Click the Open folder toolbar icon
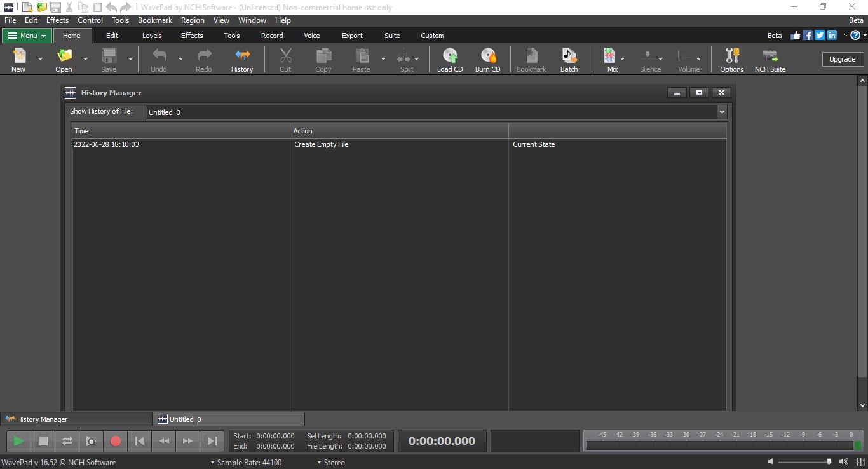Image resolution: width=868 pixels, height=469 pixels. tap(64, 60)
